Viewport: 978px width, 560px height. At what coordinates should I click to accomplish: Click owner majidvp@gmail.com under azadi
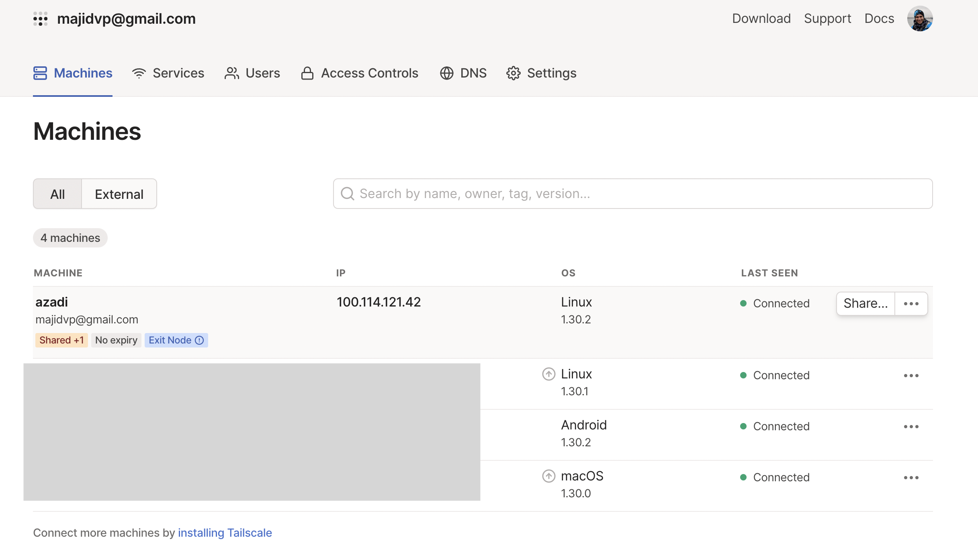click(87, 319)
